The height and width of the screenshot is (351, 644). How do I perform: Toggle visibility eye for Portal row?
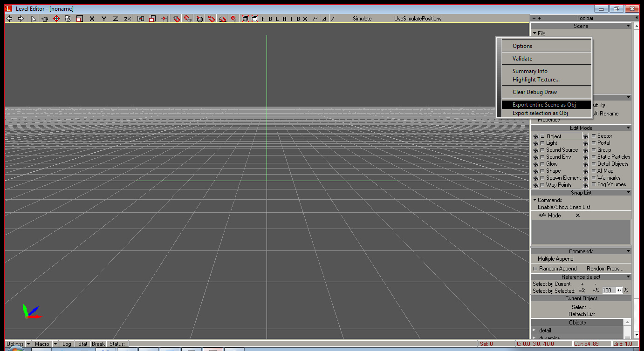pyautogui.click(x=586, y=143)
